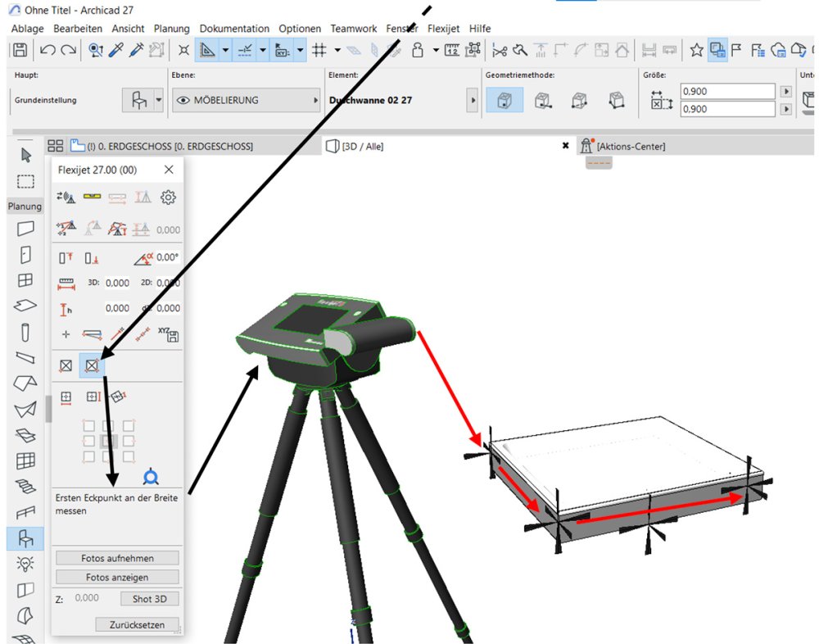The width and height of the screenshot is (819, 644).
Task: Click the Favorites star icon
Action: click(x=696, y=50)
